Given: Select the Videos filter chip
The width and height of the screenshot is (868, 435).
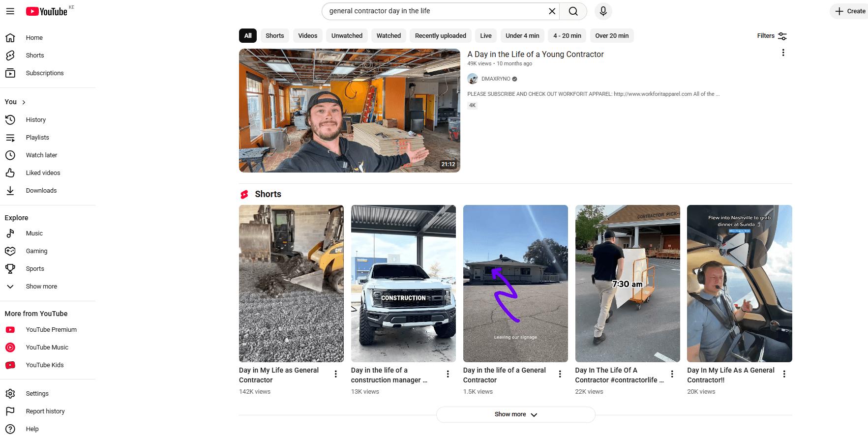Looking at the screenshot, I should tap(308, 36).
